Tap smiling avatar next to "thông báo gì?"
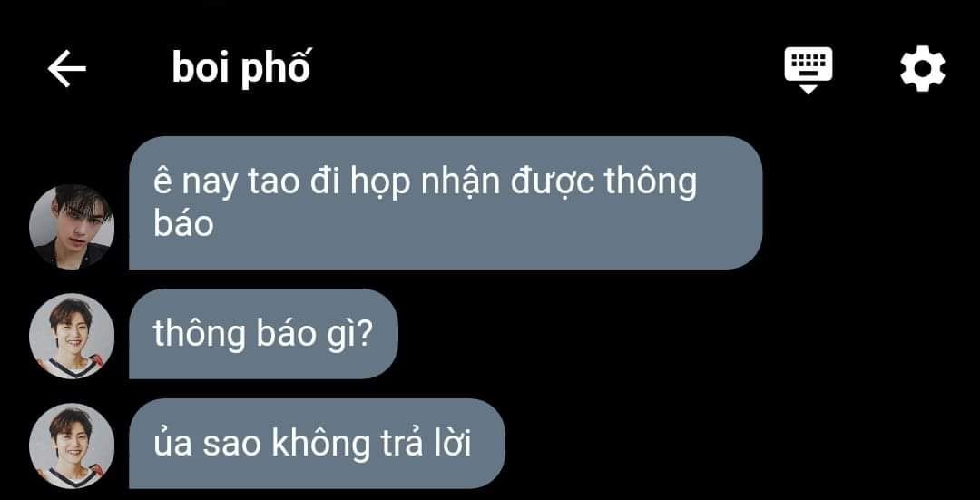 72,337
